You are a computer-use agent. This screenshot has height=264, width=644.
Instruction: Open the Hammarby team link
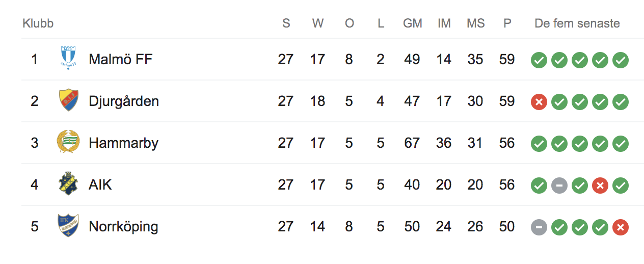[123, 143]
